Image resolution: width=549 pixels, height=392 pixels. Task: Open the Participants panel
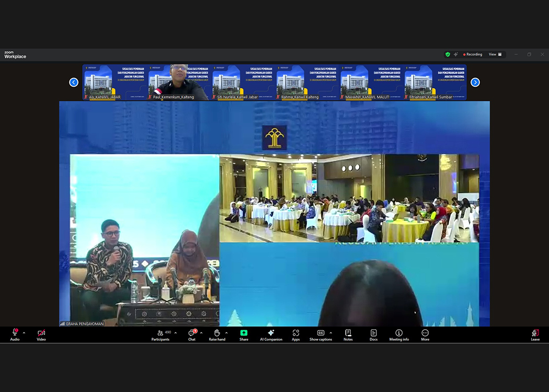click(160, 335)
